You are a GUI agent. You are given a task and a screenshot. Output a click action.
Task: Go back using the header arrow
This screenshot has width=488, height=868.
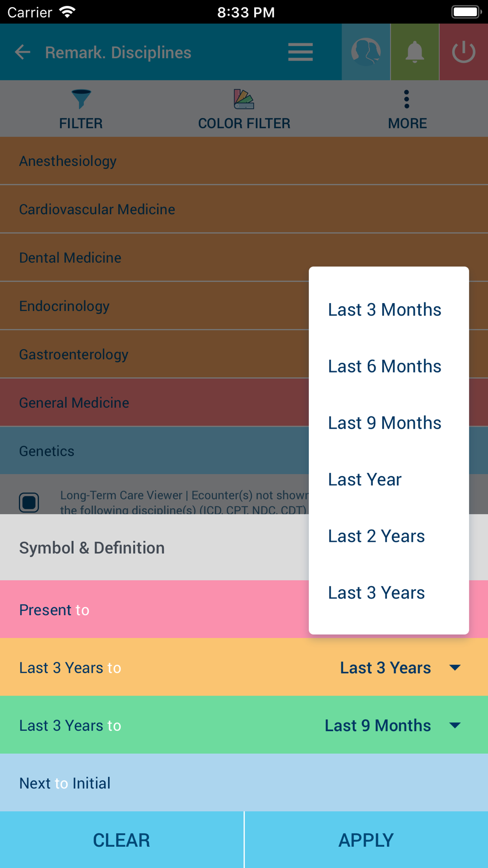point(22,52)
